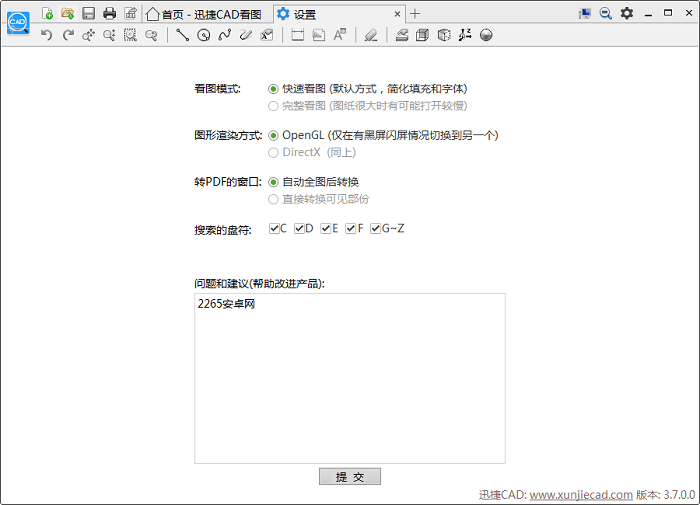
Task: Switch to 首页 - 迅捷CAD看图 tab
Action: click(205, 14)
